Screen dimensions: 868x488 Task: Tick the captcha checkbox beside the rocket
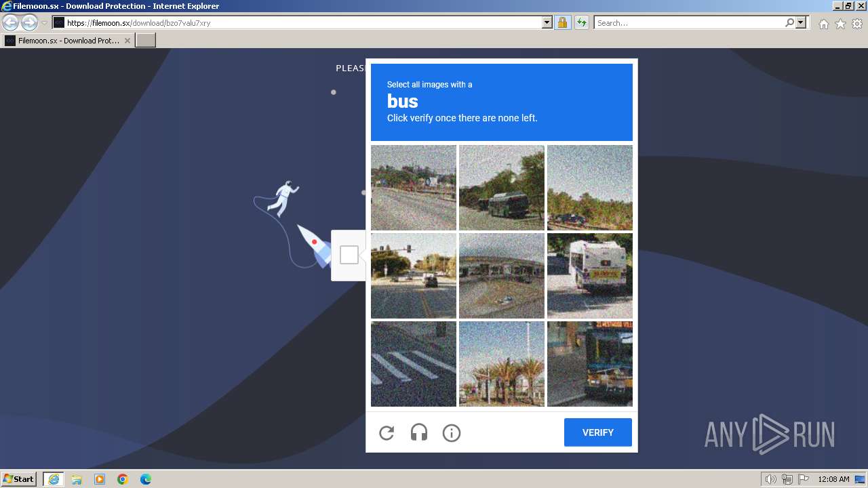point(349,255)
